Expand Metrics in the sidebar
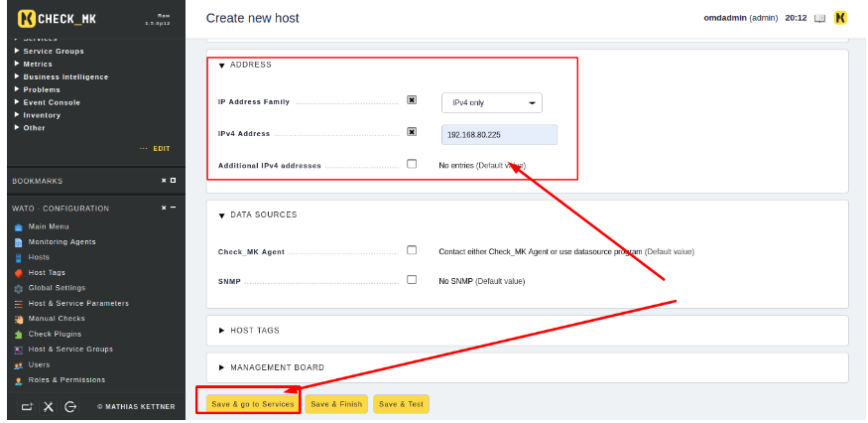This screenshot has width=868, height=423. pyautogui.click(x=17, y=64)
